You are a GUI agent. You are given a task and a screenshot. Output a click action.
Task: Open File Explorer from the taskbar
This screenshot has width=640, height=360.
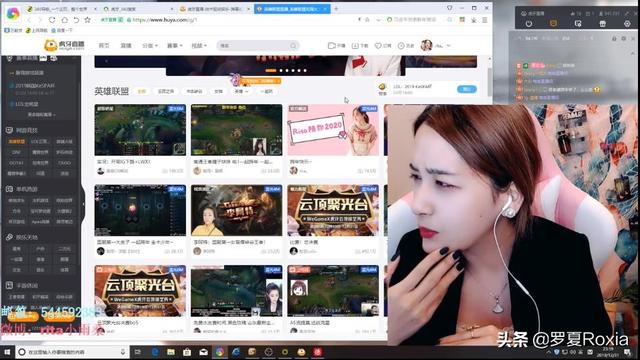coord(171,352)
